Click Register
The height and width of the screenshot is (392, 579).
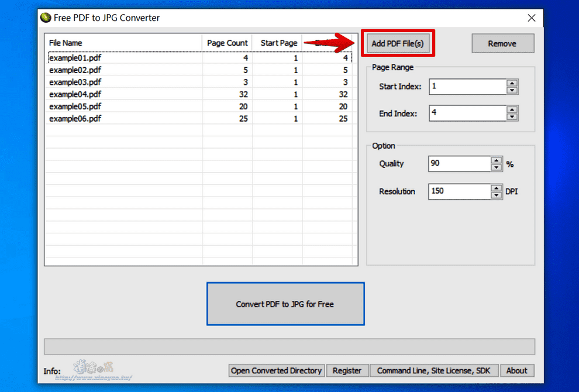[347, 370]
